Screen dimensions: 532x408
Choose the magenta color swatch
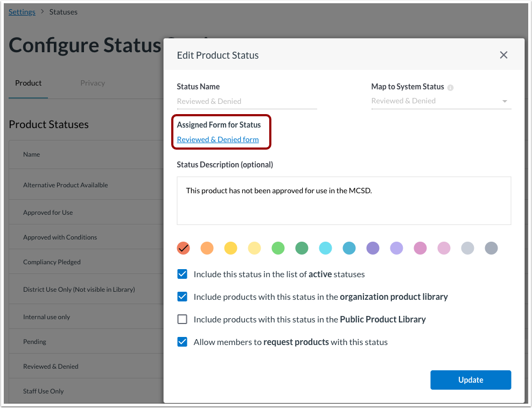point(420,248)
